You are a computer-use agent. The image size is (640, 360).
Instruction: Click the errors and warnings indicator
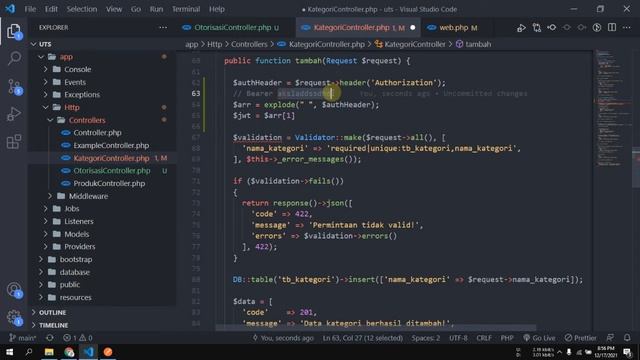[78, 338]
